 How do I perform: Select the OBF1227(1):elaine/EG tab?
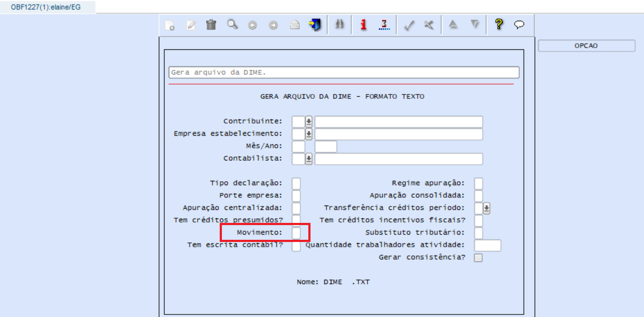coord(46,7)
